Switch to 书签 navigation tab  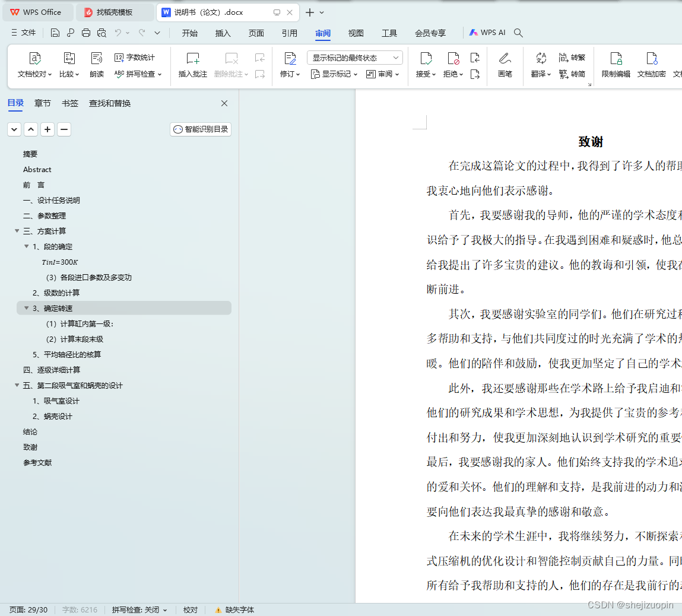click(x=70, y=103)
